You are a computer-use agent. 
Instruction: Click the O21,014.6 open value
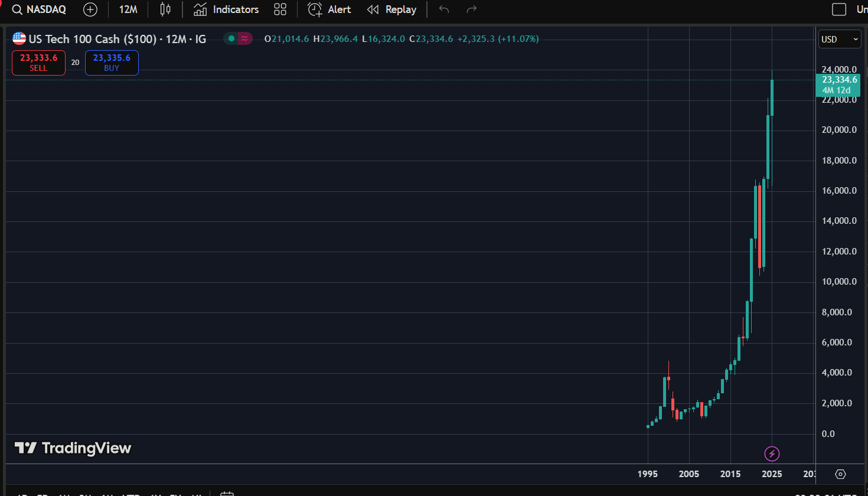pyautogui.click(x=286, y=39)
